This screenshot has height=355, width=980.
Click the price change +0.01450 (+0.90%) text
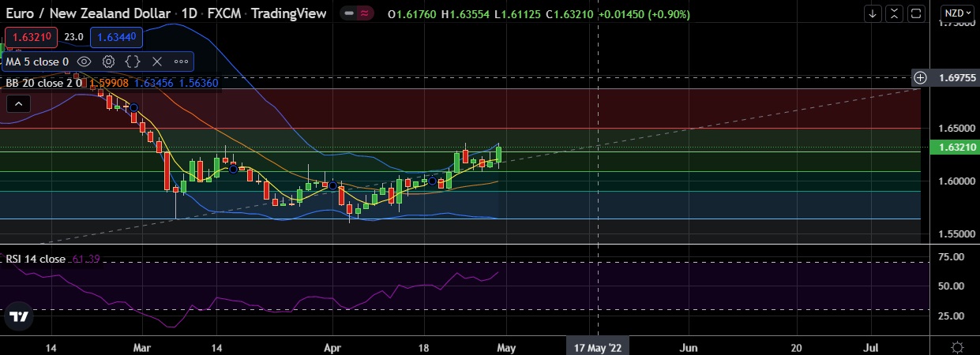click(644, 14)
